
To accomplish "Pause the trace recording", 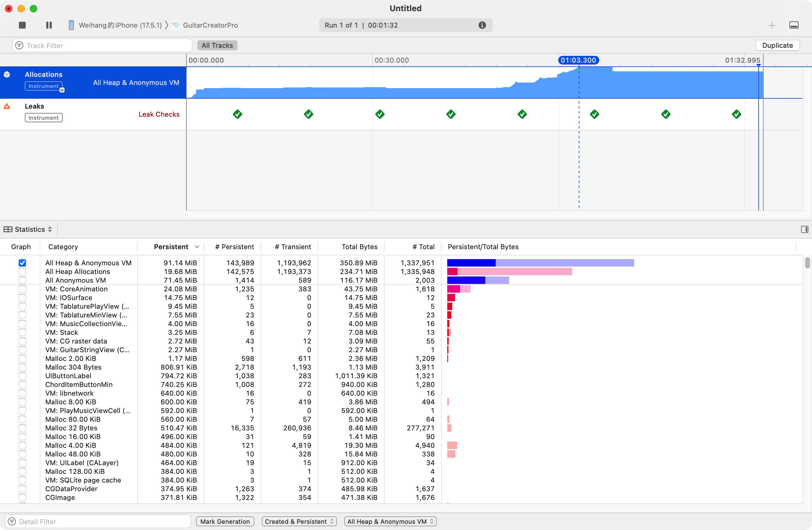I will pyautogui.click(x=49, y=25).
